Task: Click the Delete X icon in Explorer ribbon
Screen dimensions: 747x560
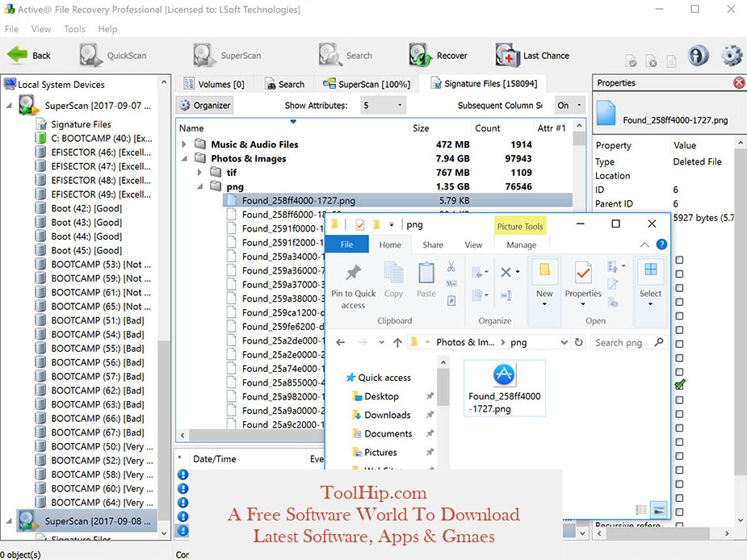Action: (506, 272)
